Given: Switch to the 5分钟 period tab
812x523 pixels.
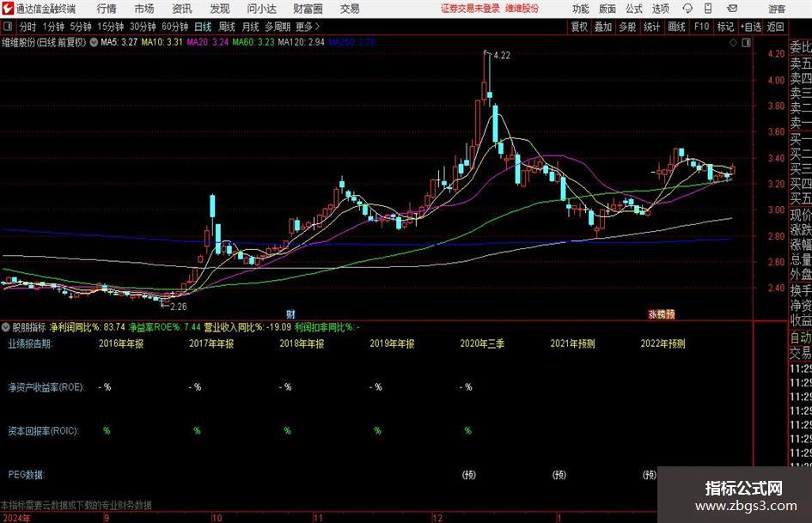Looking at the screenshot, I should tap(81, 27).
